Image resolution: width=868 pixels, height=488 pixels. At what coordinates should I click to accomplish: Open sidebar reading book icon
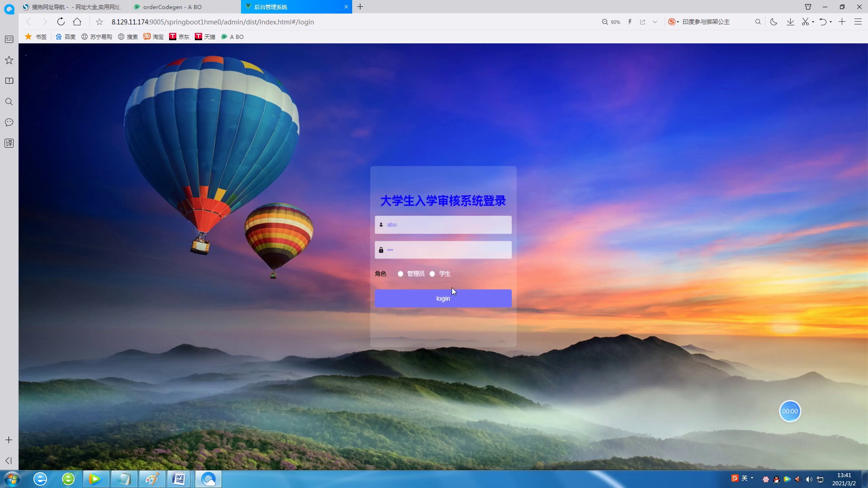click(x=9, y=81)
